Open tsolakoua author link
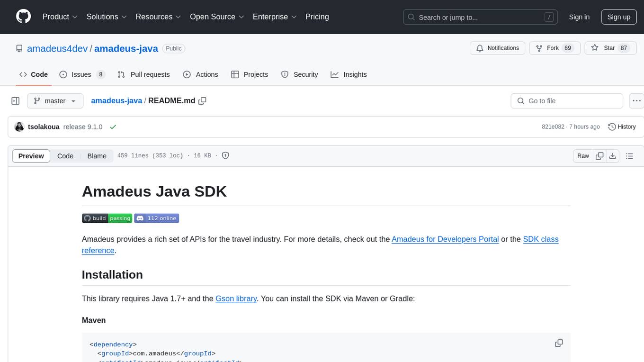Image resolution: width=644 pixels, height=362 pixels. (x=44, y=127)
